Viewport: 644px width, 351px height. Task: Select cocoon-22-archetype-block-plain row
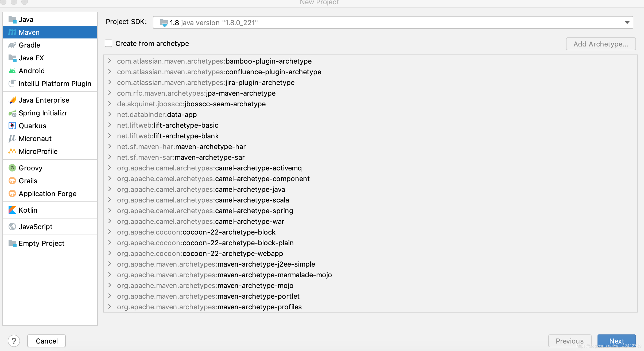tap(370, 243)
